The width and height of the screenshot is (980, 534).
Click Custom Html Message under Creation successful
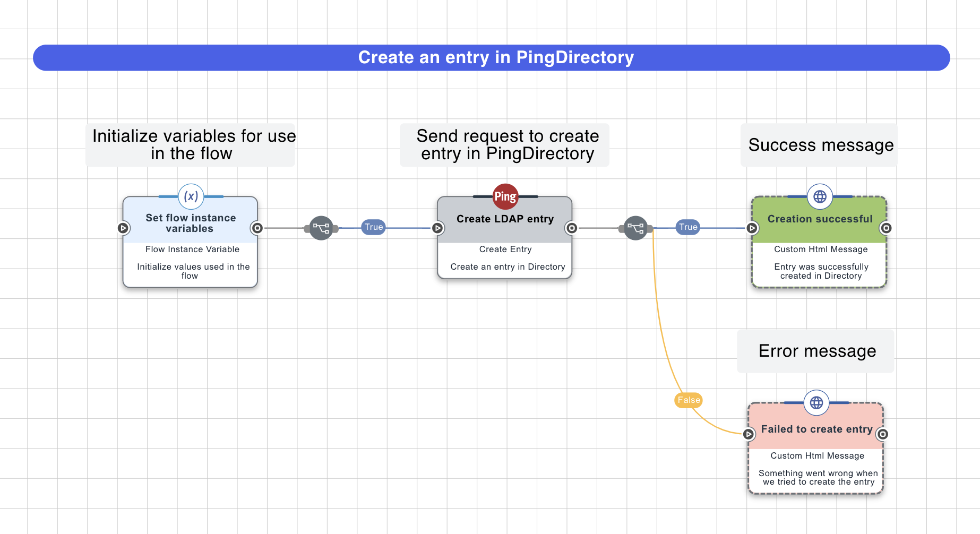coord(821,249)
